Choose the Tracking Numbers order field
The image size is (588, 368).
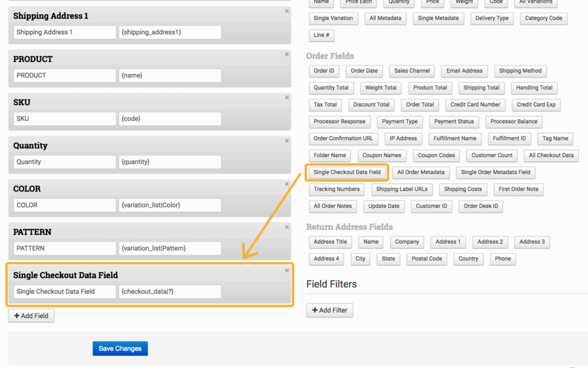click(336, 189)
